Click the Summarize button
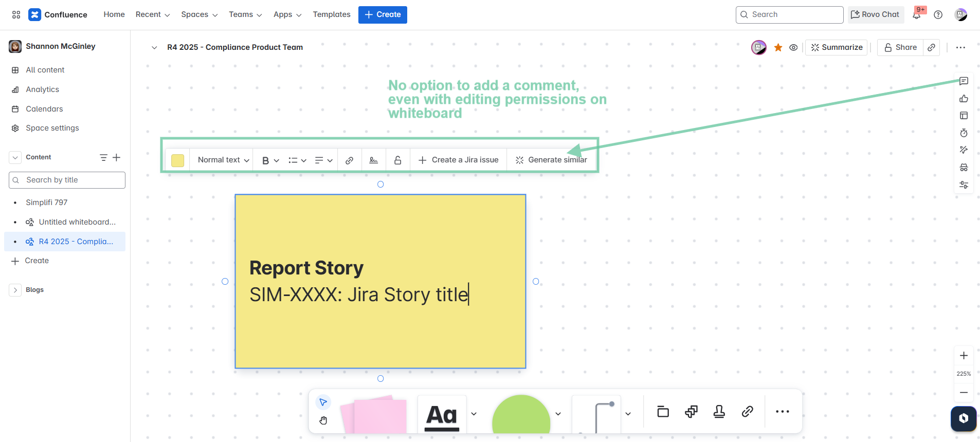The image size is (980, 442). 837,47
